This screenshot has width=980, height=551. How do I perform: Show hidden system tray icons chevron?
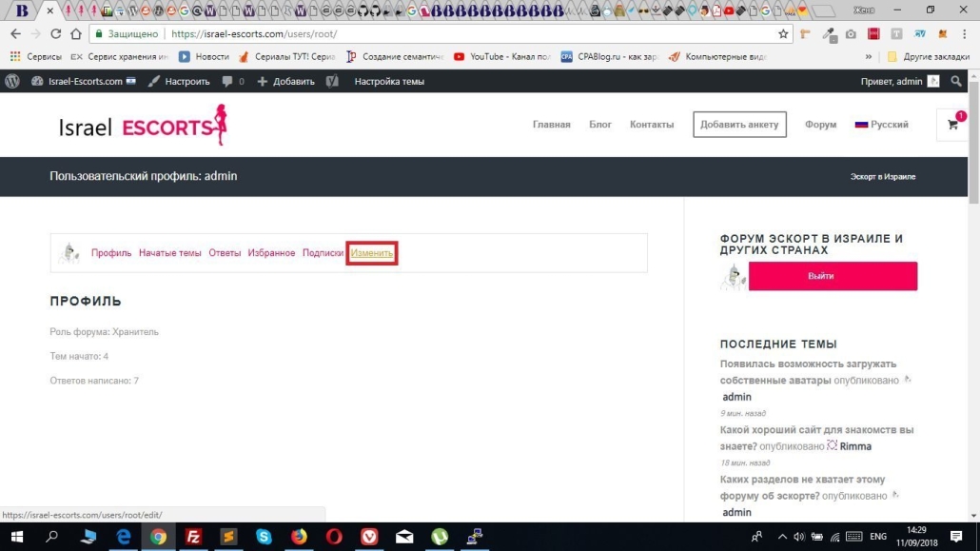pyautogui.click(x=782, y=537)
